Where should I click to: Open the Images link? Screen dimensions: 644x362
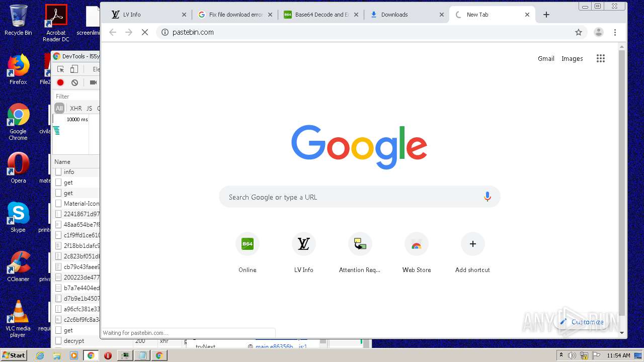tap(572, 58)
